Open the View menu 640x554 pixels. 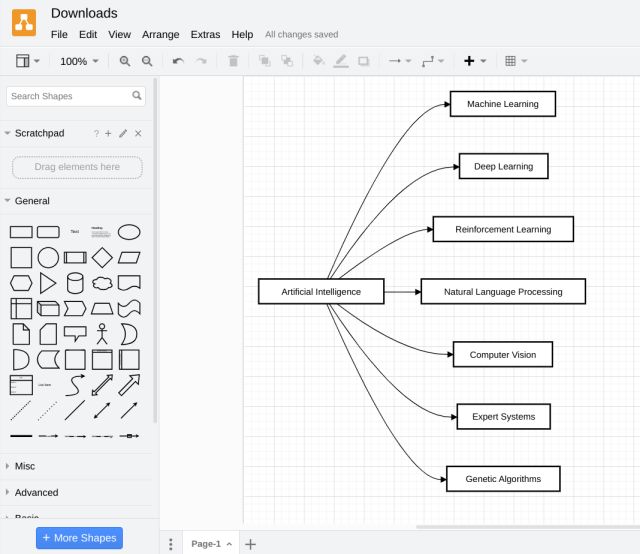click(119, 35)
